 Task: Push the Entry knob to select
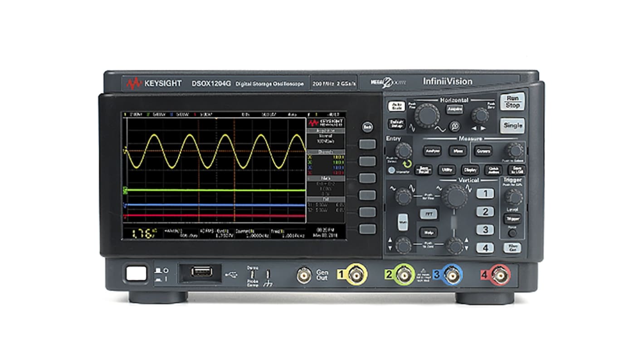pos(403,150)
